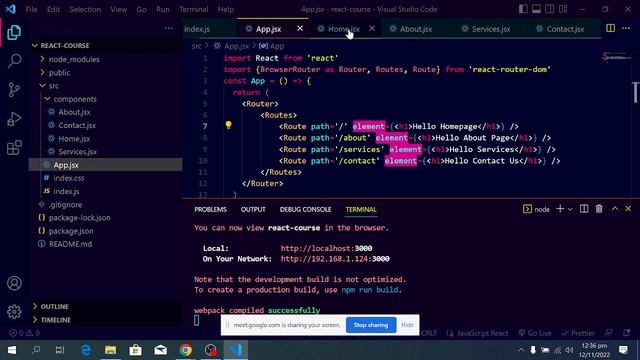640x360 pixels.
Task: Close the terminal panel
Action: [x=628, y=209]
